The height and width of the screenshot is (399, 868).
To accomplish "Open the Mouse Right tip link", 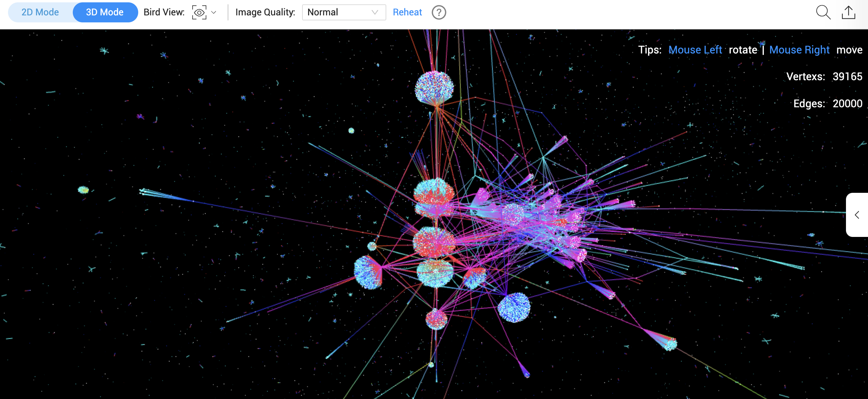I will pyautogui.click(x=799, y=49).
